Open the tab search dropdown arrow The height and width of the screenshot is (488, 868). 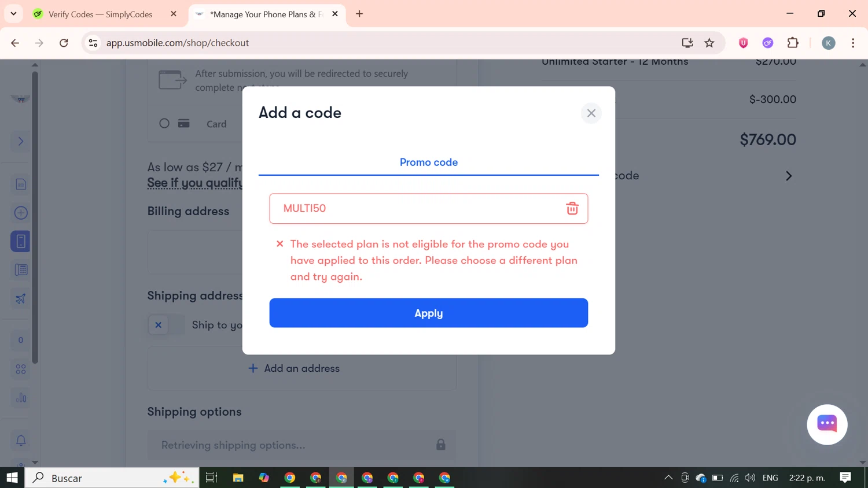tap(13, 13)
